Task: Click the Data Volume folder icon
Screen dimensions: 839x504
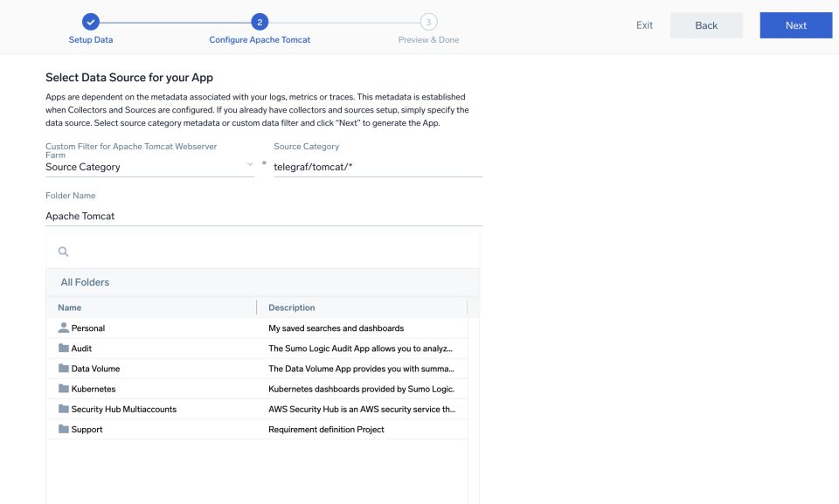Action: pyautogui.click(x=63, y=368)
